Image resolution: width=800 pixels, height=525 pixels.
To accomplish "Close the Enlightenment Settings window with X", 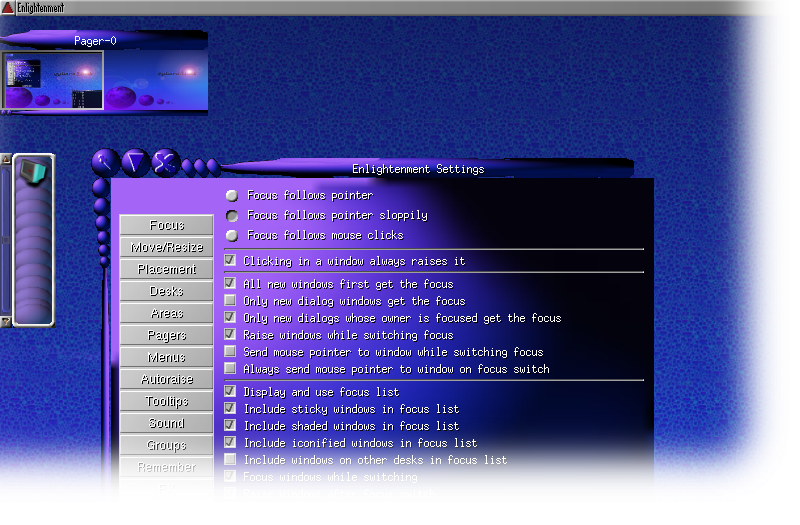I will point(165,163).
